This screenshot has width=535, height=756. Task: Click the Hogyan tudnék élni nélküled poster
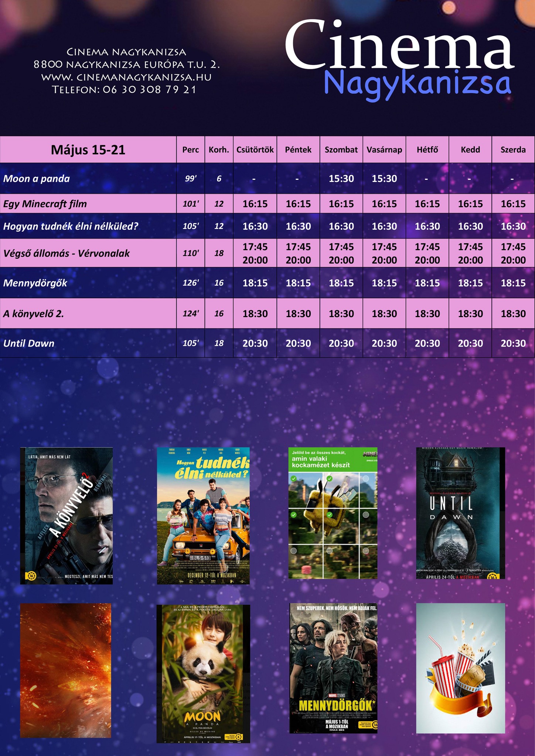pyautogui.click(x=204, y=516)
